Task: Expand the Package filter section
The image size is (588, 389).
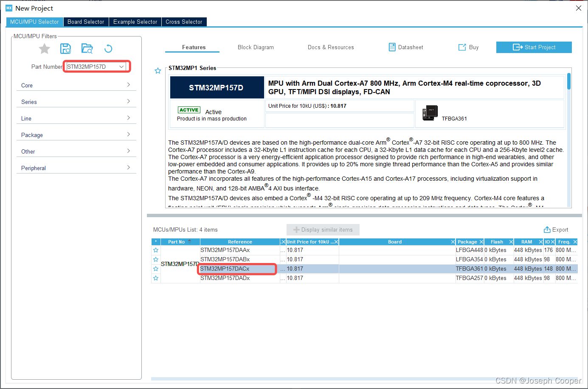Action: [x=76, y=135]
